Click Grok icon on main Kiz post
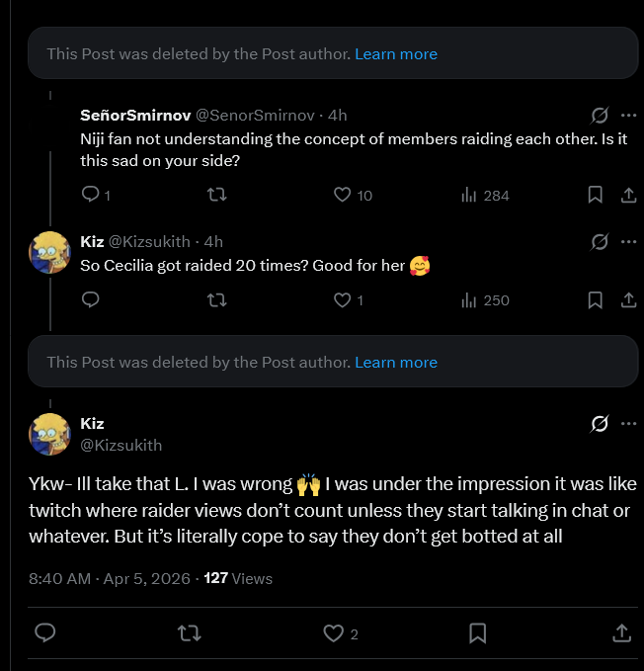 599,424
